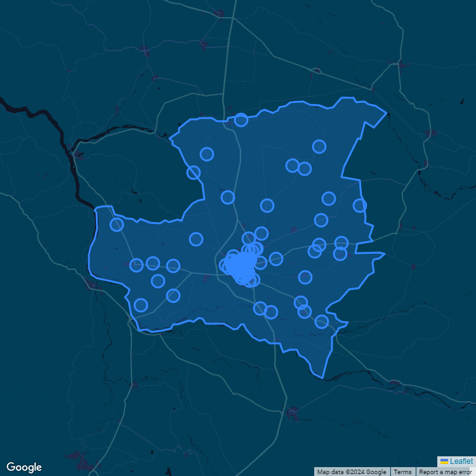Select the northernmost circle marker on the region's border
Viewport: 476px width, 476px height.
[241, 119]
